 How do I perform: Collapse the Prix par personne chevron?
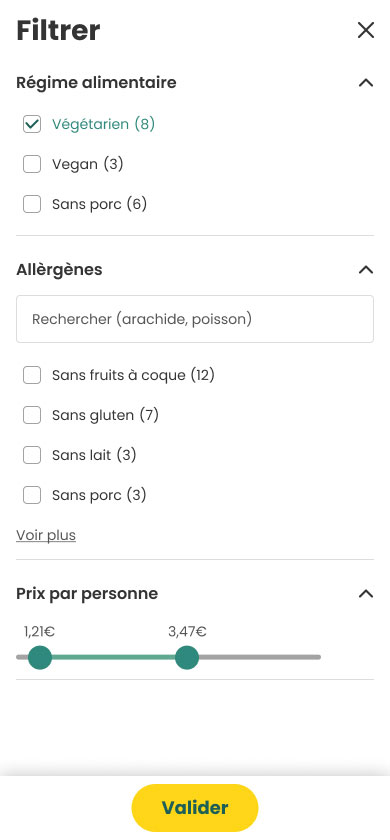pyautogui.click(x=365, y=594)
